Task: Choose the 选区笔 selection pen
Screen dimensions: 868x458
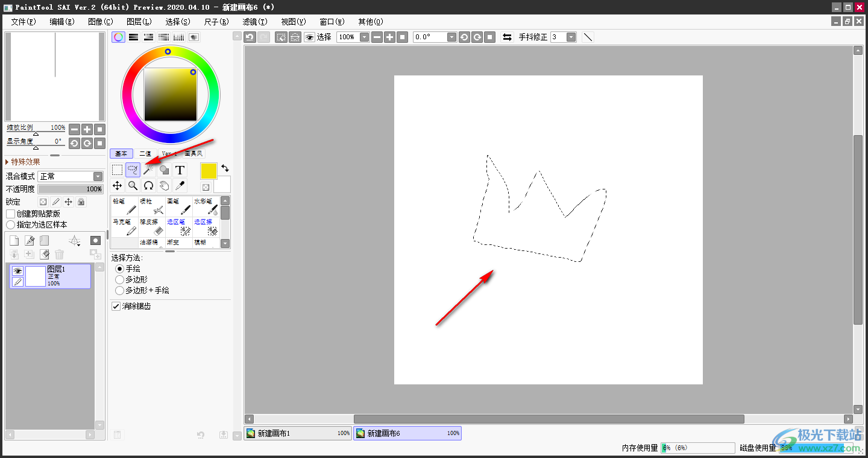Action: pos(180,227)
